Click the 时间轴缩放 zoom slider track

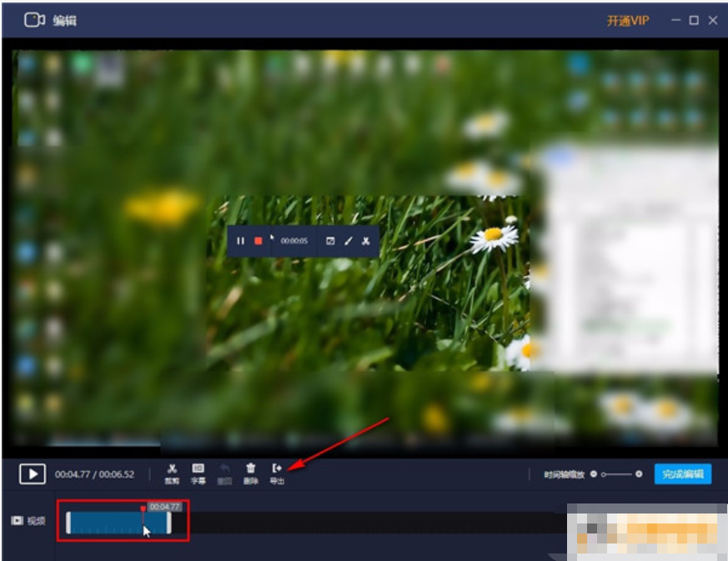click(616, 474)
